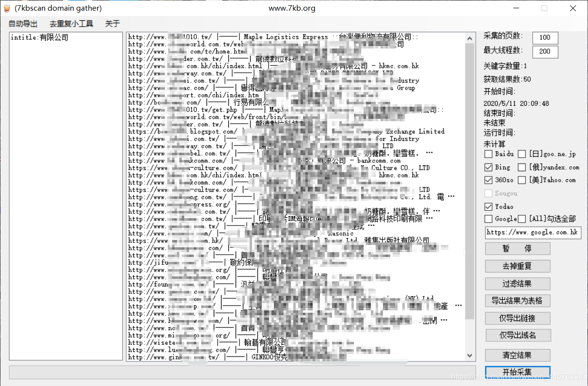Click the 仅导出域名 button
588x386 pixels.
518,336
